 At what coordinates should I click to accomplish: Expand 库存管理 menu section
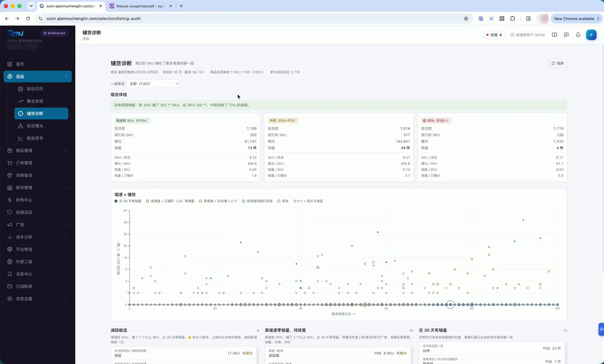(x=38, y=188)
